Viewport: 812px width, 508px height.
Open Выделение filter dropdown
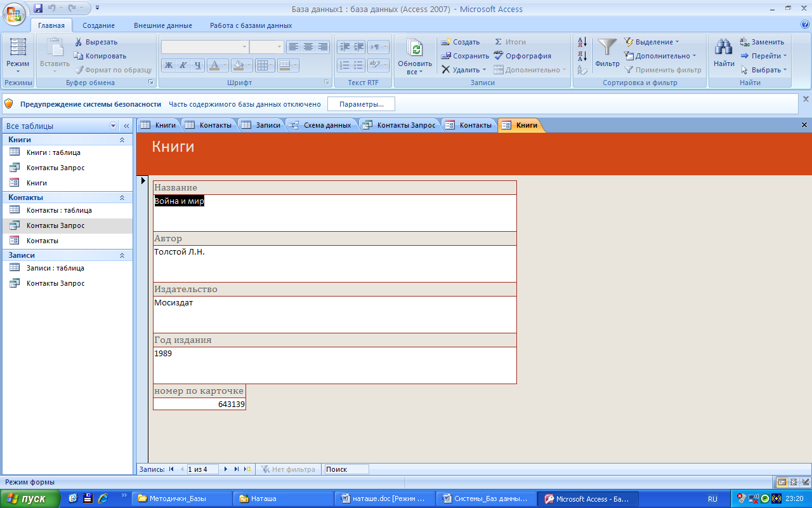(652, 42)
